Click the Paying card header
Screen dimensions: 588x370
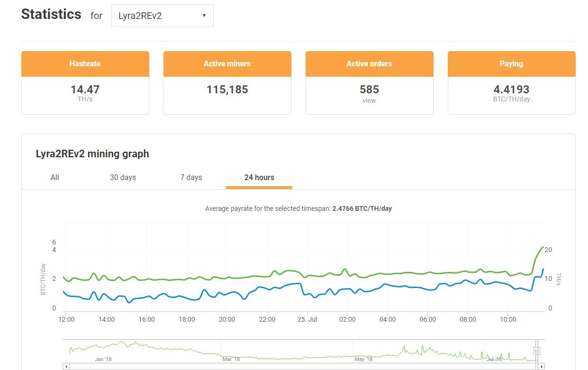[x=511, y=63]
